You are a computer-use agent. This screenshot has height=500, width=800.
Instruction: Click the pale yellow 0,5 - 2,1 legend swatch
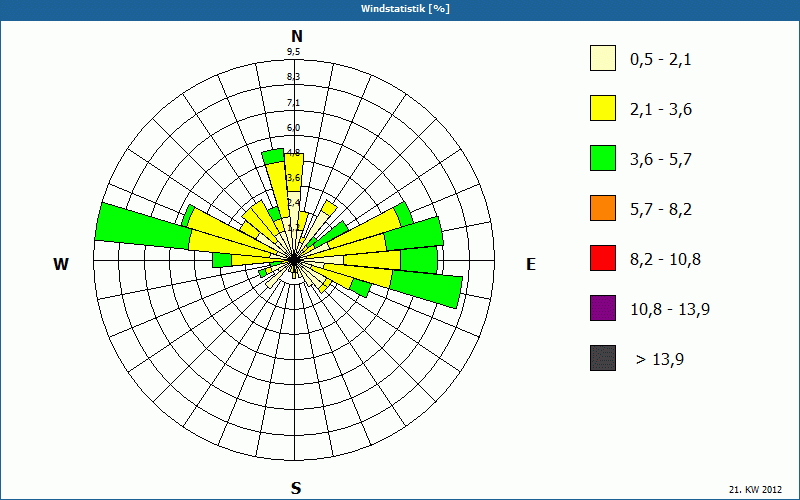(603, 58)
